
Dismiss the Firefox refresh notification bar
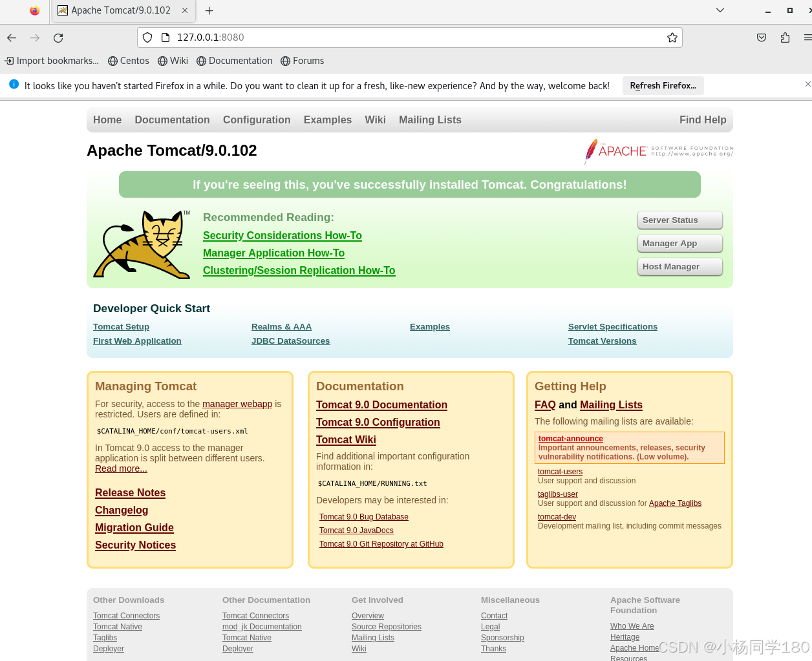point(807,84)
